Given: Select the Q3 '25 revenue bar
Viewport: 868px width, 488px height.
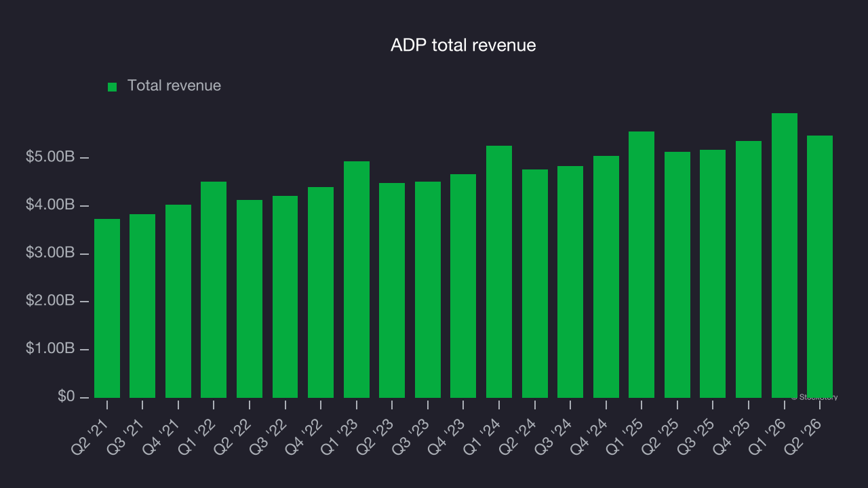Looking at the screenshot, I should coord(713,274).
